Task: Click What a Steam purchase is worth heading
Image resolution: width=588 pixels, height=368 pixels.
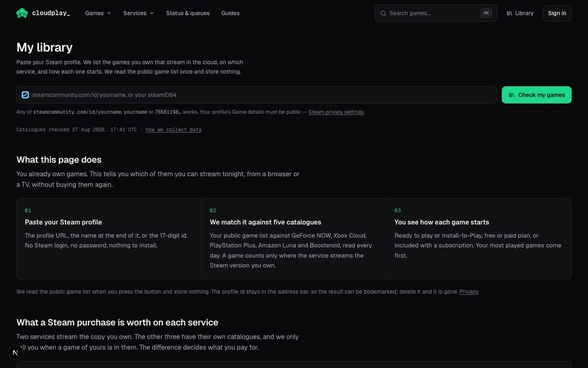Action: click(117, 322)
